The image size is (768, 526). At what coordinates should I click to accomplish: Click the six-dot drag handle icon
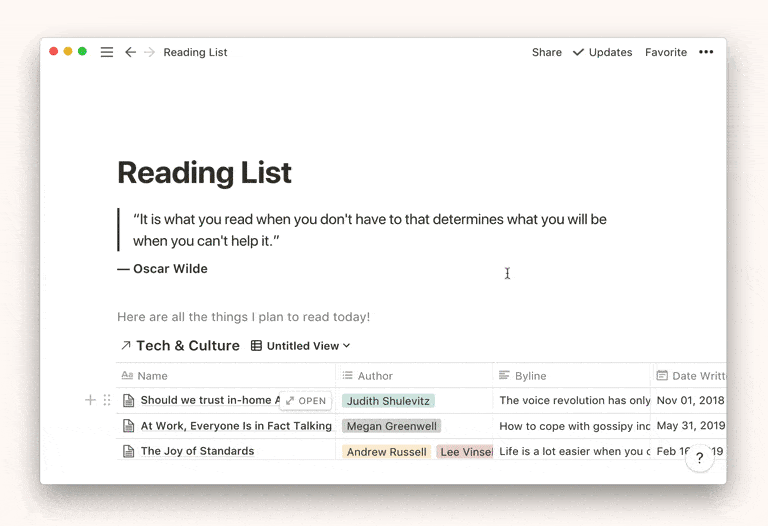coord(107,400)
